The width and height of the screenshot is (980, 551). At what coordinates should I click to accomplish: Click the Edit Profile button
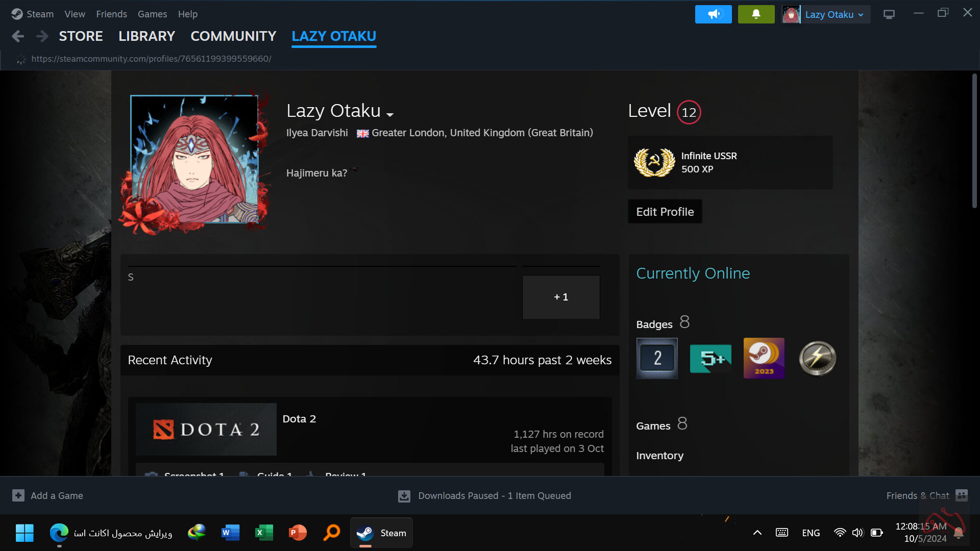[665, 212]
